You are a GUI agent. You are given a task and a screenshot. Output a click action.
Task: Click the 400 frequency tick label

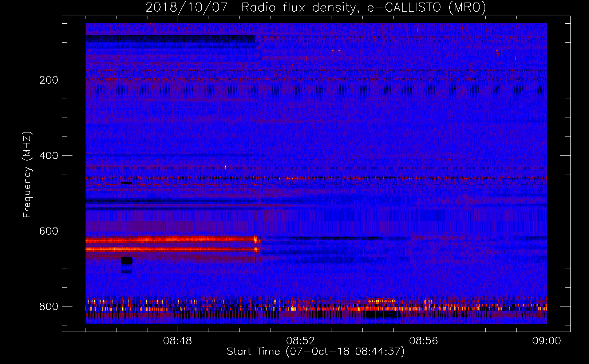(49, 156)
